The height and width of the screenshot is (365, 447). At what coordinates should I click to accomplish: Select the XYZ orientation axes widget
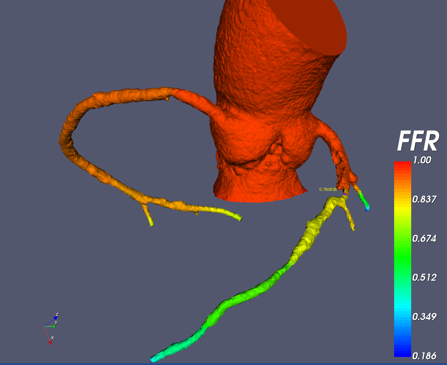click(51, 328)
